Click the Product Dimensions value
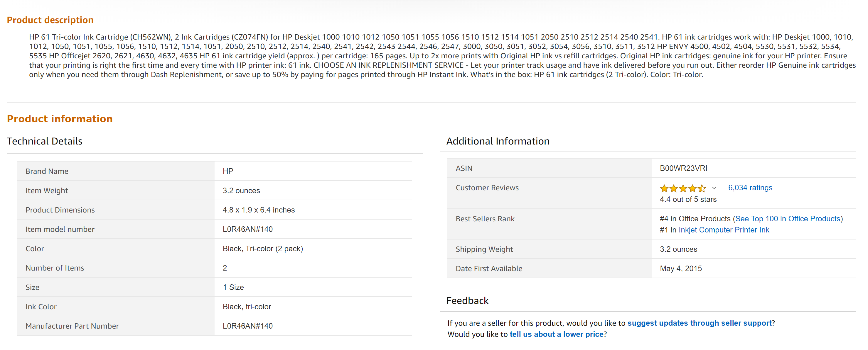The height and width of the screenshot is (350, 868). pyautogui.click(x=258, y=210)
